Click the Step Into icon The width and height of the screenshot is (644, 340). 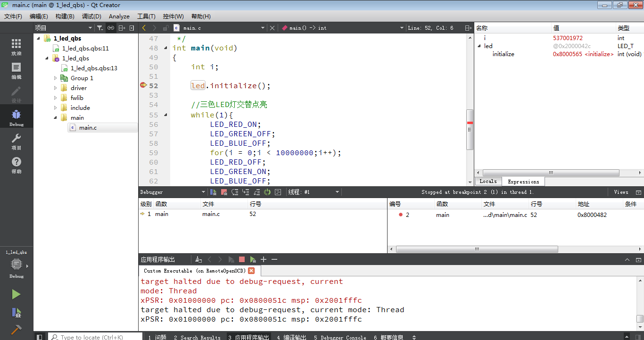pyautogui.click(x=246, y=192)
